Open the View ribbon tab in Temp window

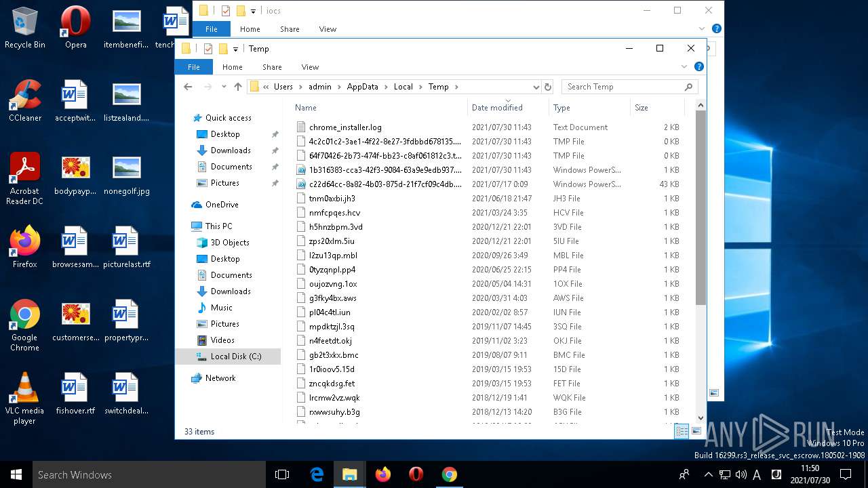click(x=310, y=67)
